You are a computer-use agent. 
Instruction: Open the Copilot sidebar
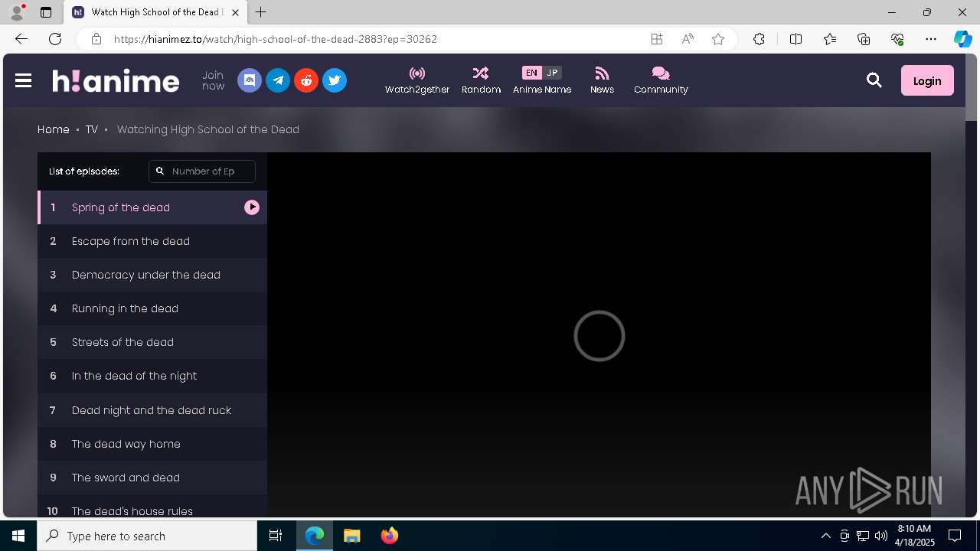click(x=962, y=39)
